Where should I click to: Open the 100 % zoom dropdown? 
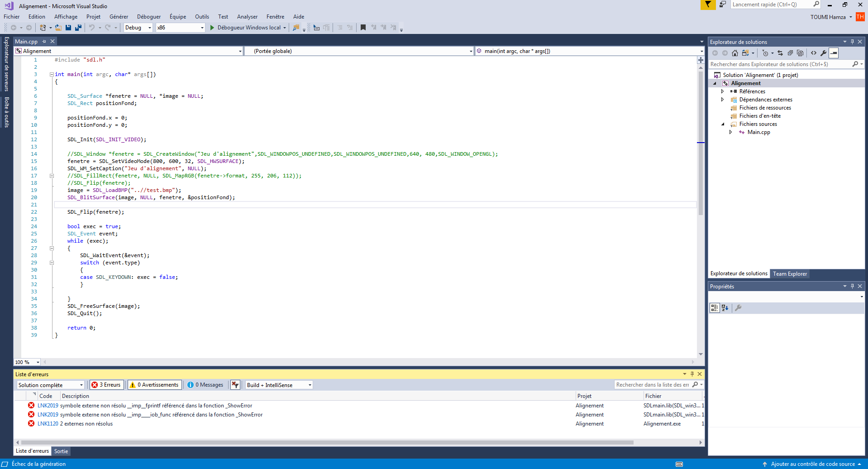[x=27, y=362]
